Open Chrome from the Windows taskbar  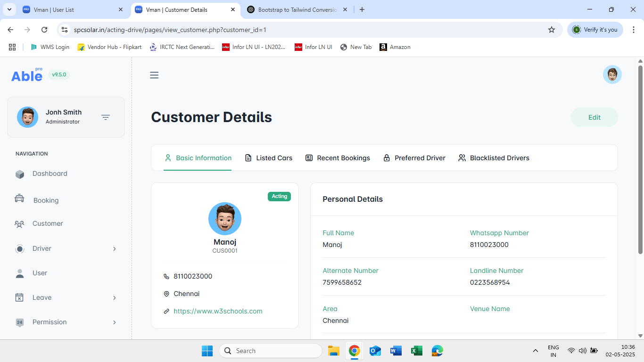355,351
